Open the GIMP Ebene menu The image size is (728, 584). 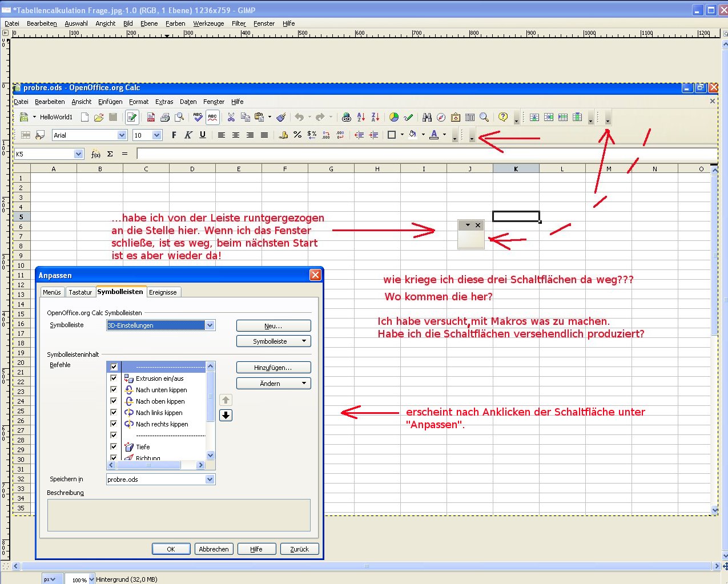point(149,23)
